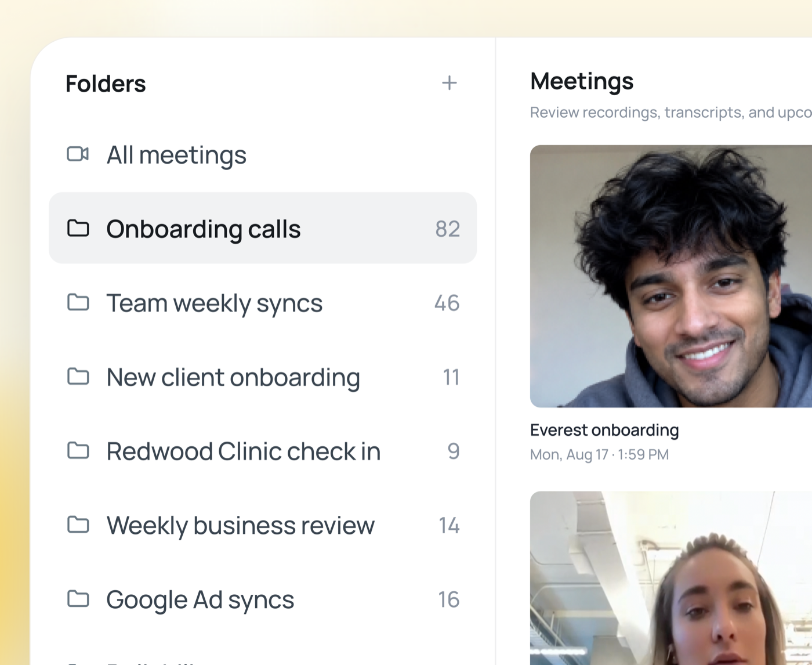
Task: Go to New client onboarding folder
Action: 263,377
